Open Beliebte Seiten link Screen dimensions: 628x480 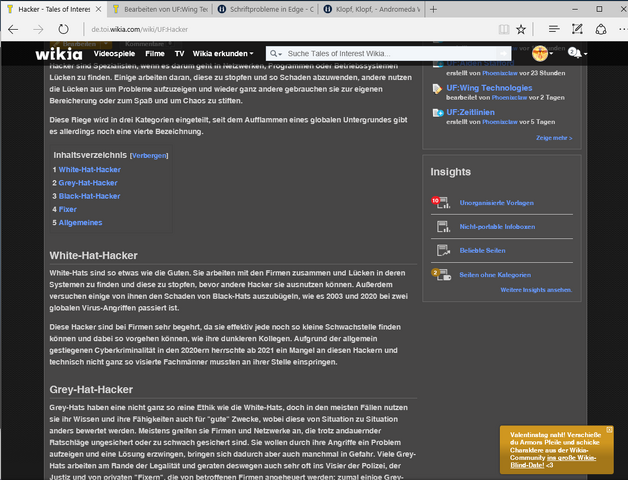pyautogui.click(x=482, y=250)
